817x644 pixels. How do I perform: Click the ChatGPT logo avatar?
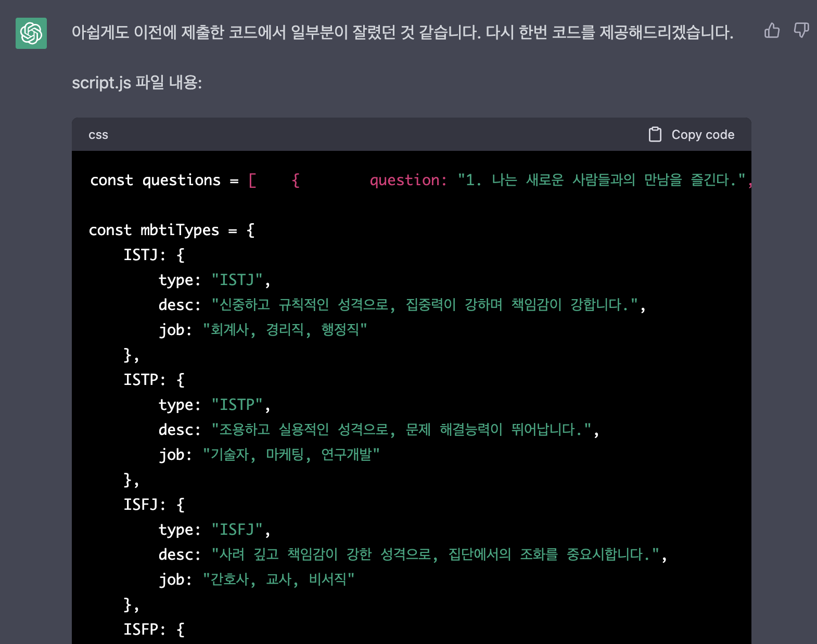(31, 33)
